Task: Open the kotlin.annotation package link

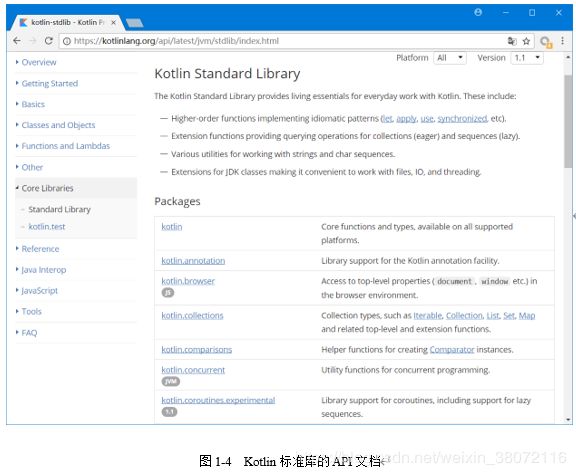Action: point(193,261)
